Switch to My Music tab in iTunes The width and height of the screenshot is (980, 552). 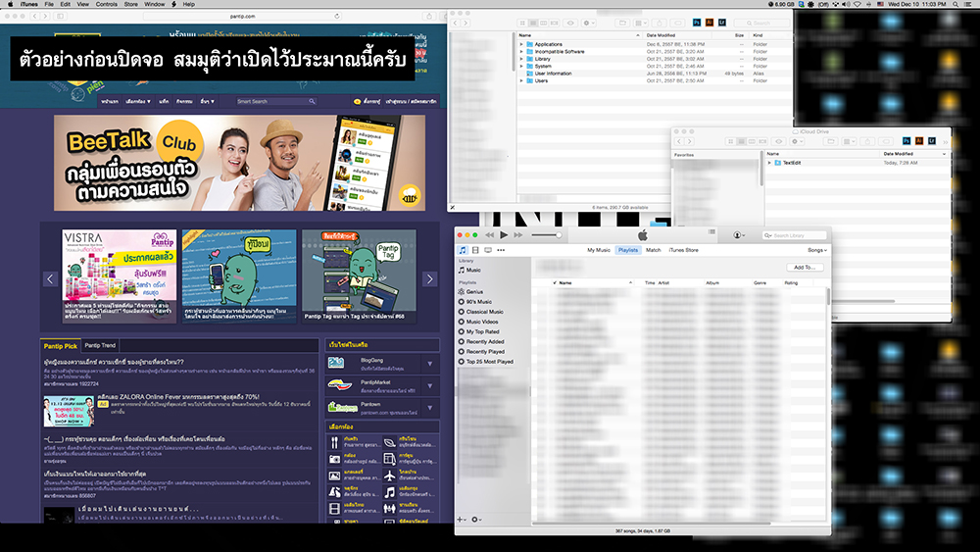coord(598,250)
